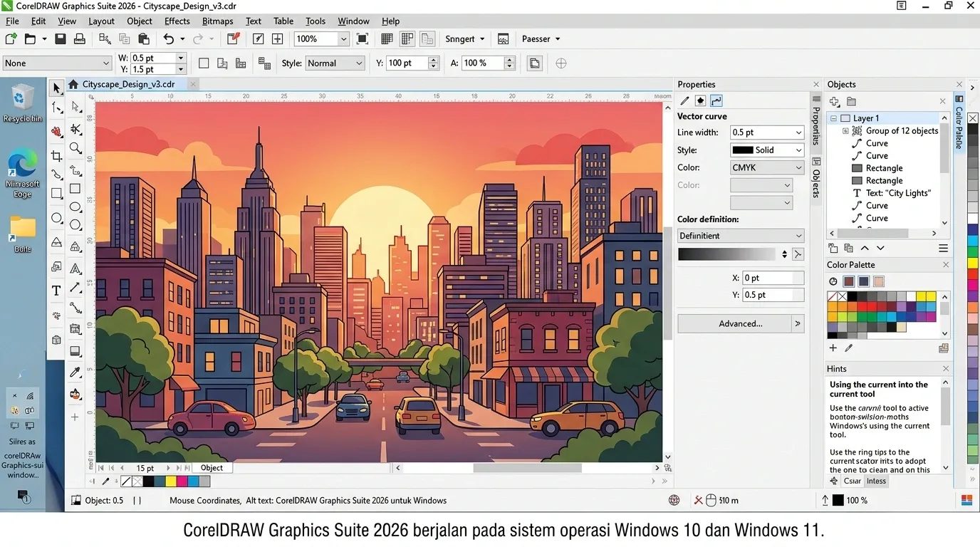This screenshot has width=980, height=547.
Task: Click the gradient color bar in Properties
Action: (727, 254)
